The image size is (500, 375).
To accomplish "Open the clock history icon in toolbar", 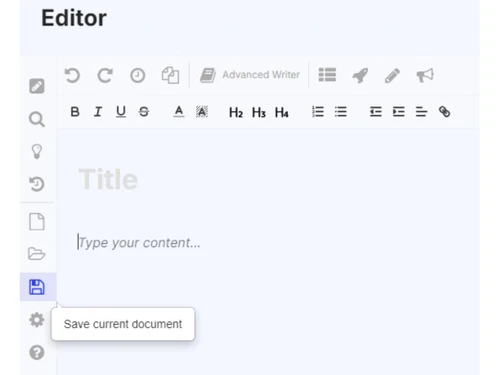I will [x=138, y=75].
